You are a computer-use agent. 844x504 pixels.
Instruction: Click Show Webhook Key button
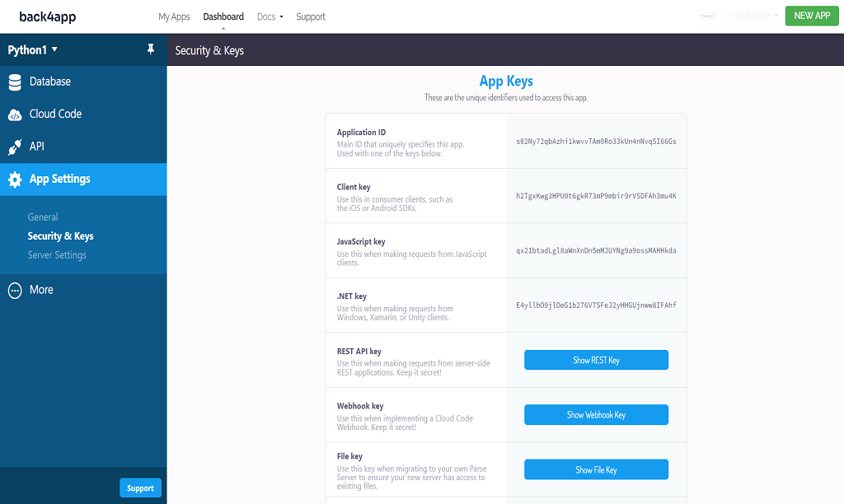pos(597,415)
